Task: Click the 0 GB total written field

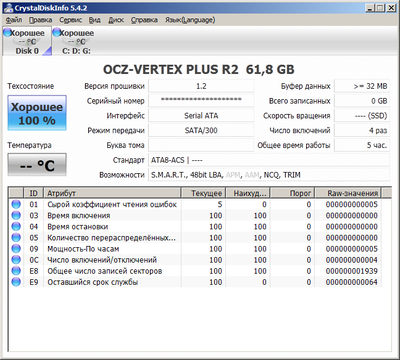Action: point(362,101)
